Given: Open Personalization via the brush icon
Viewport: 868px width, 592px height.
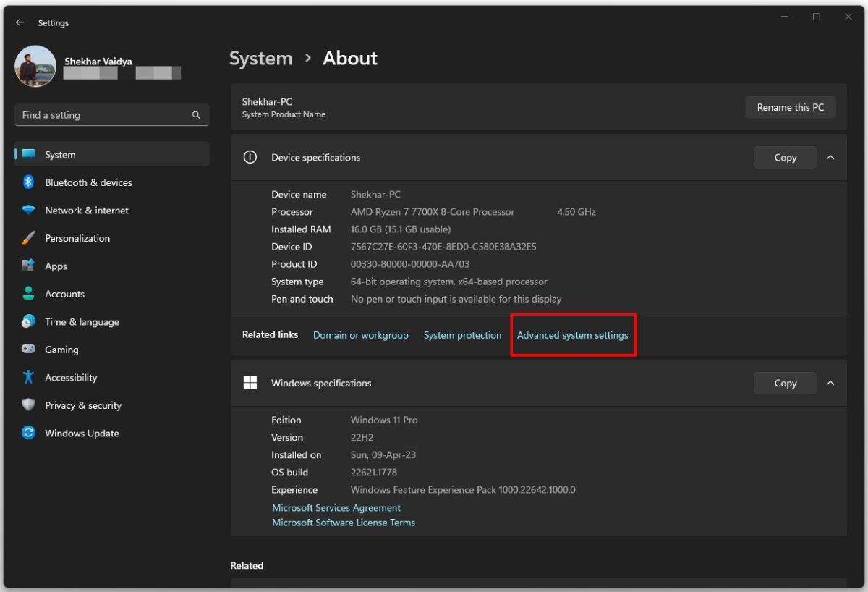Looking at the screenshot, I should tap(27, 238).
